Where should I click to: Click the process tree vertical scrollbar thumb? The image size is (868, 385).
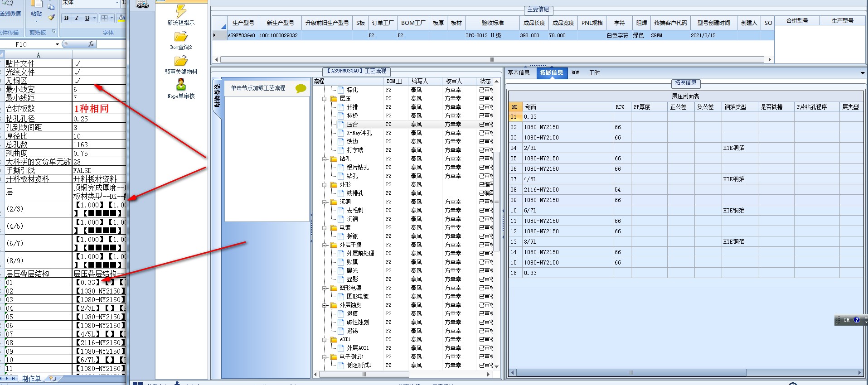tap(497, 202)
